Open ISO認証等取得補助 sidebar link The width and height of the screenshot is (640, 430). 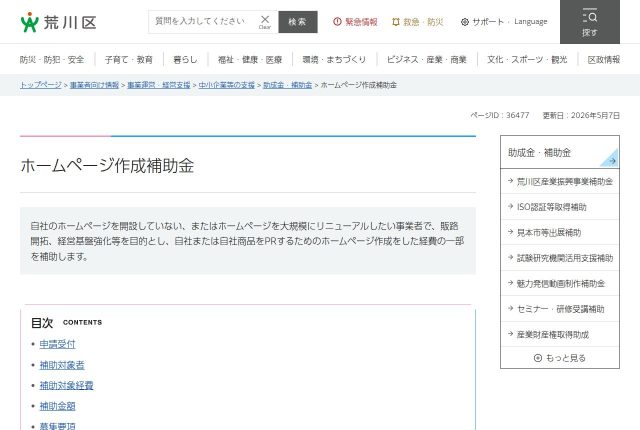(x=560, y=207)
